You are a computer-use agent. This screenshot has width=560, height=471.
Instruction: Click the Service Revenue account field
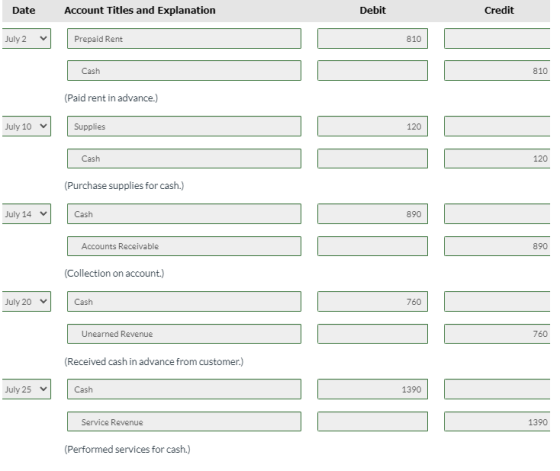click(x=184, y=422)
